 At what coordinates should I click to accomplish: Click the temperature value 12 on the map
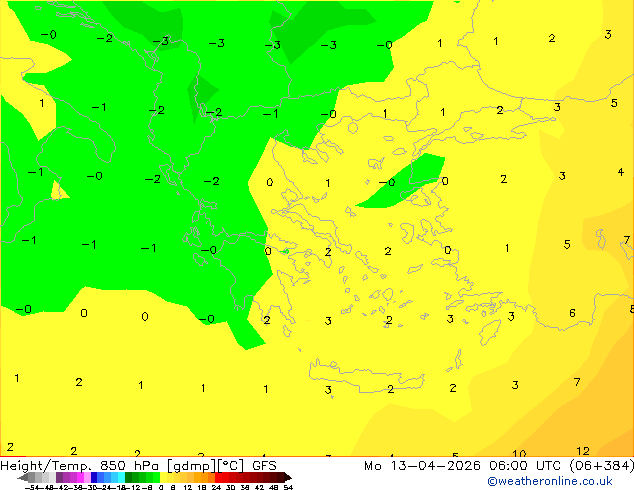pyautogui.click(x=583, y=451)
